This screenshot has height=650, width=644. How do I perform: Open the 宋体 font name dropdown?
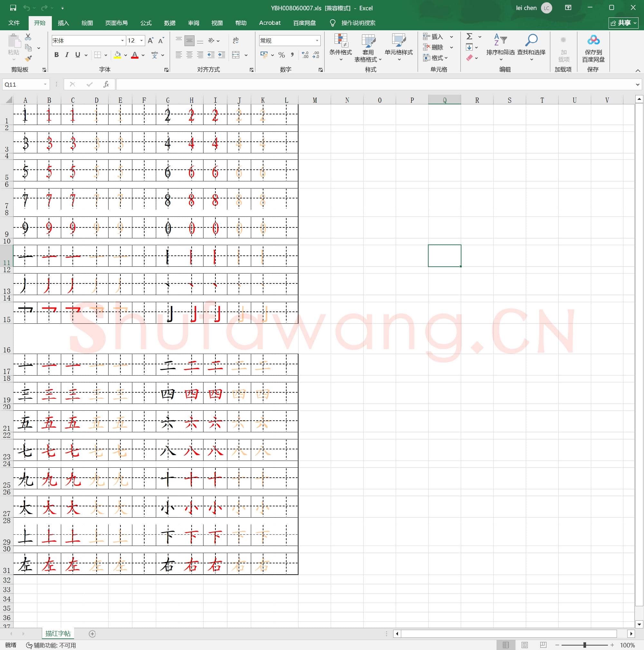tap(122, 40)
